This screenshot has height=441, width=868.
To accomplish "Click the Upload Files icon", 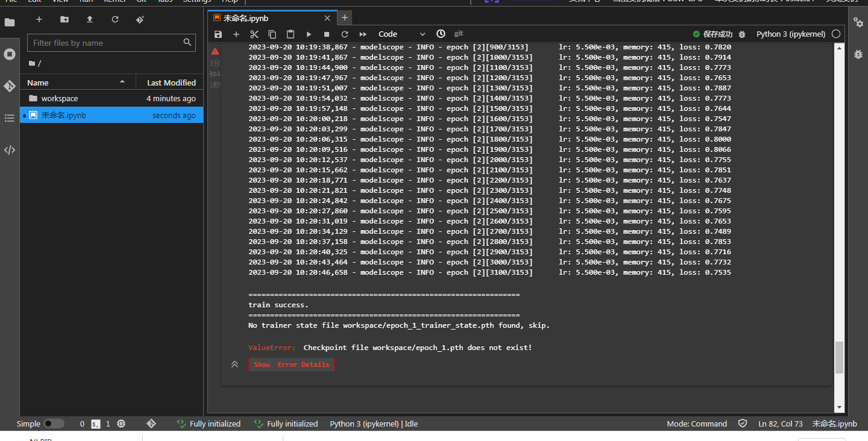I will tap(90, 19).
